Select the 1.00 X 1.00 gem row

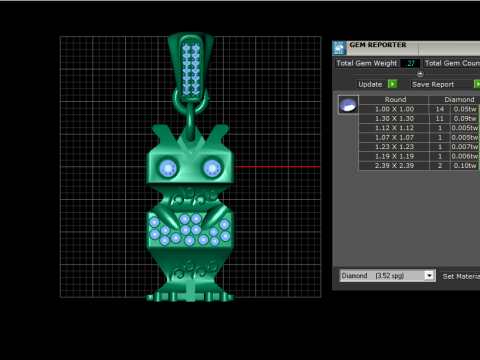pyautogui.click(x=419, y=109)
